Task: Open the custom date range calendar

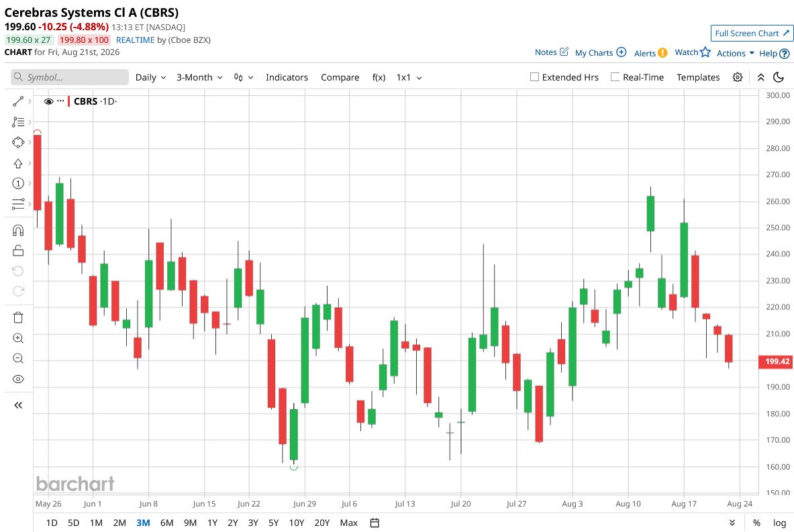Action: click(x=375, y=523)
